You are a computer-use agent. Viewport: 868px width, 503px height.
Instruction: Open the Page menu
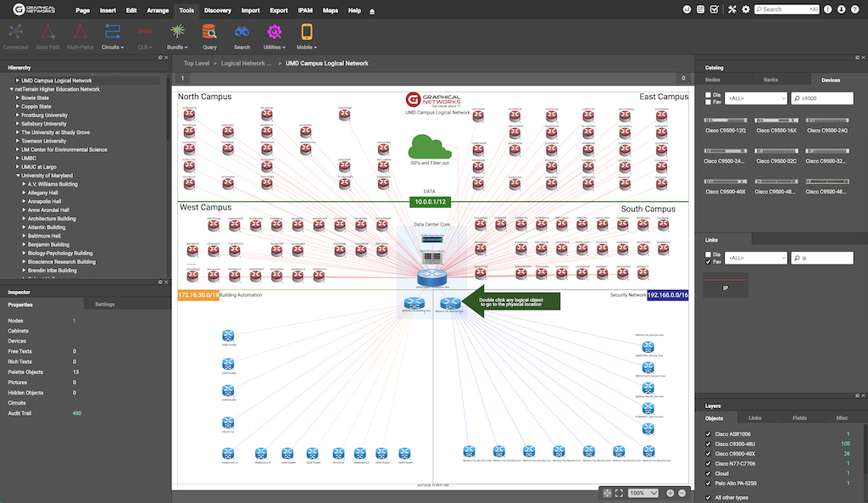coord(82,10)
